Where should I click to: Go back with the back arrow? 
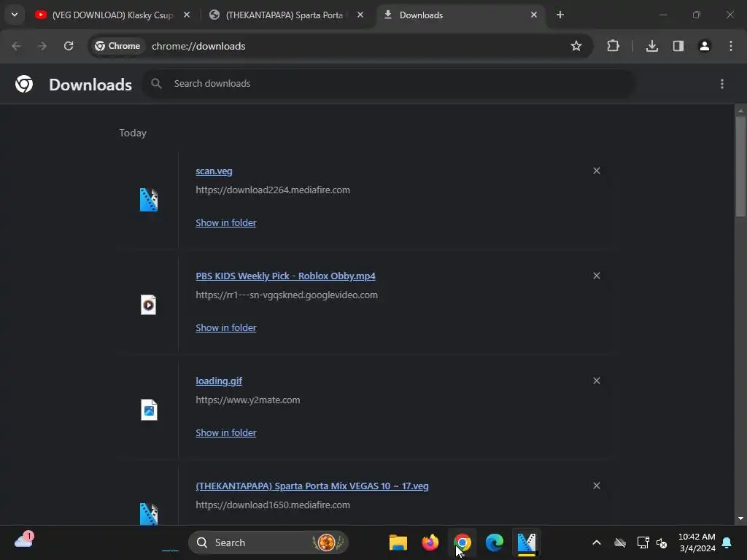click(16, 46)
